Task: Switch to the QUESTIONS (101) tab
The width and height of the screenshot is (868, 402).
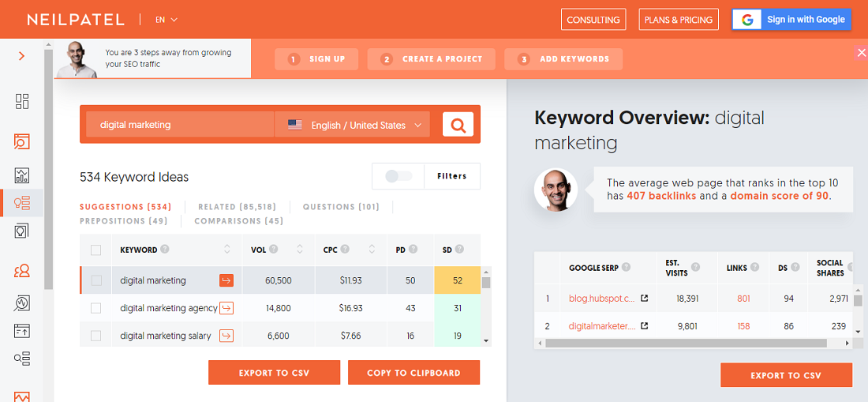Action: coord(341,207)
